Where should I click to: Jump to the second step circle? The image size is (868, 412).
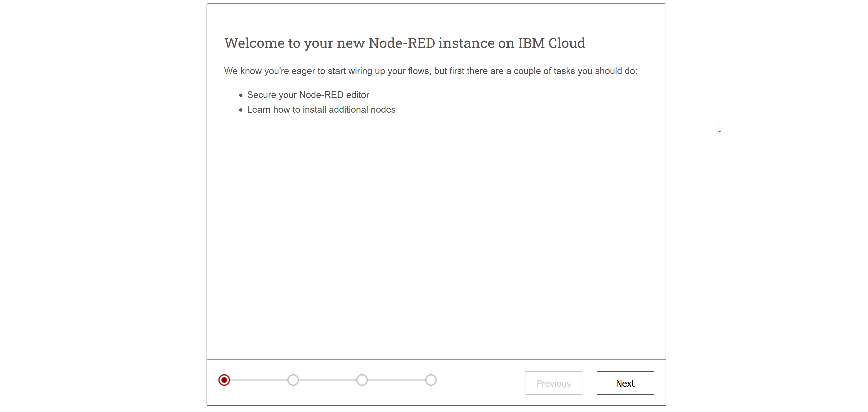(x=293, y=380)
